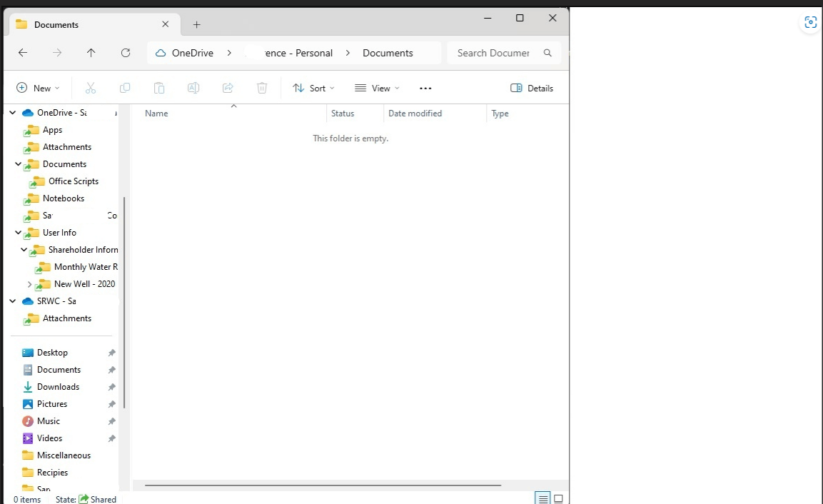Toggle the Details pane
The image size is (823, 504).
531,87
